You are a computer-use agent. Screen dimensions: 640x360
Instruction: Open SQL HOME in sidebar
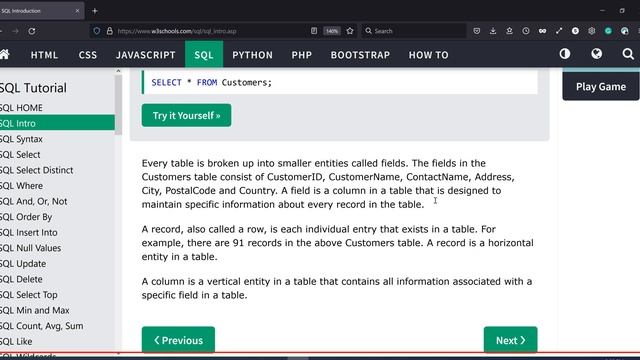click(x=57, y=108)
